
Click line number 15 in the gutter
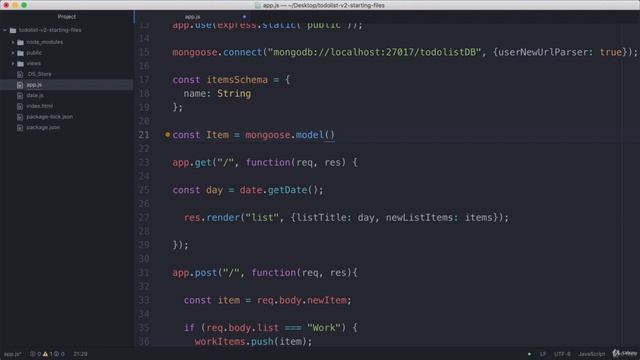[x=144, y=52]
